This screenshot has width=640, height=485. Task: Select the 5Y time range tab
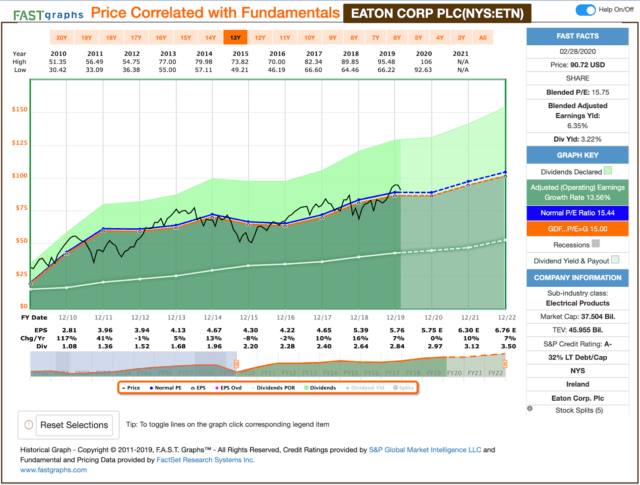tap(418, 38)
